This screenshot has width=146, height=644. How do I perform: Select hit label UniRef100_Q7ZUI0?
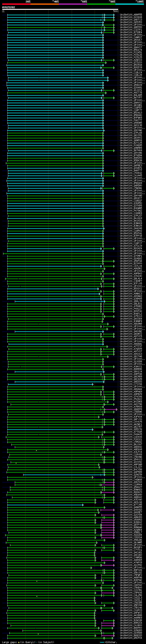click(x=131, y=63)
